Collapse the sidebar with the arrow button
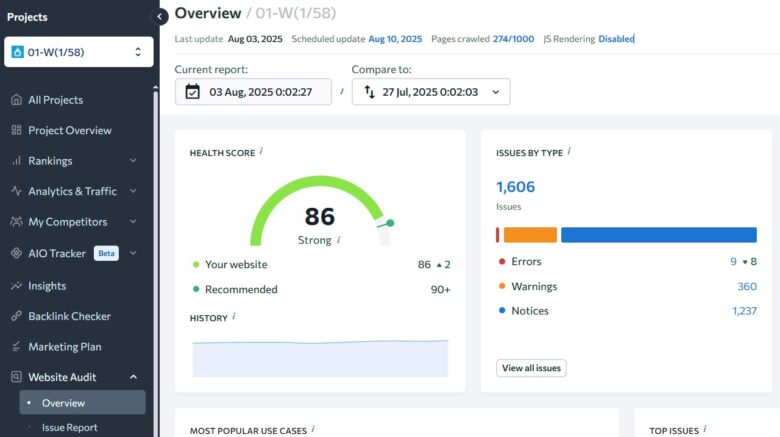The height and width of the screenshot is (437, 780). pos(160,17)
